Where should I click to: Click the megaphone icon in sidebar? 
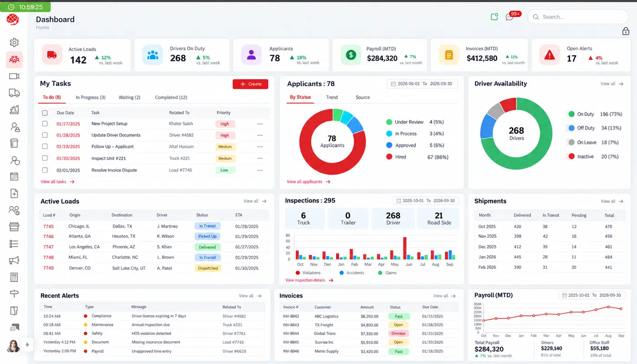(14, 260)
